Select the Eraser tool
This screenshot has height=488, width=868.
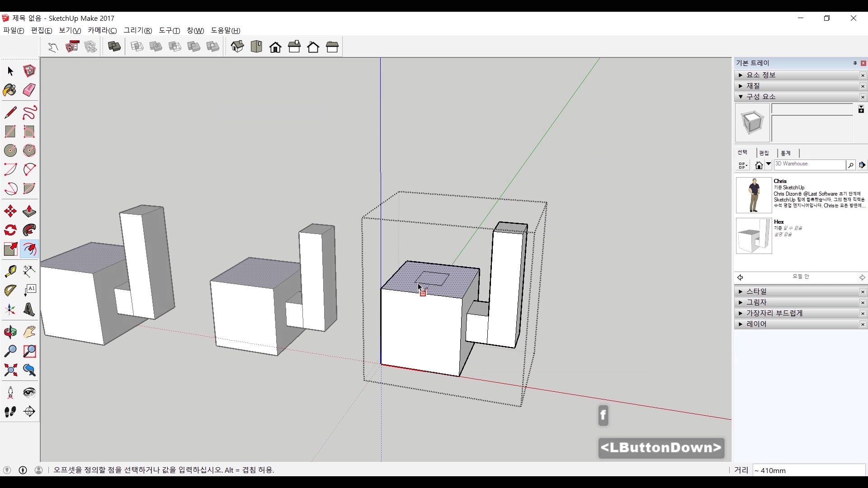pyautogui.click(x=29, y=90)
